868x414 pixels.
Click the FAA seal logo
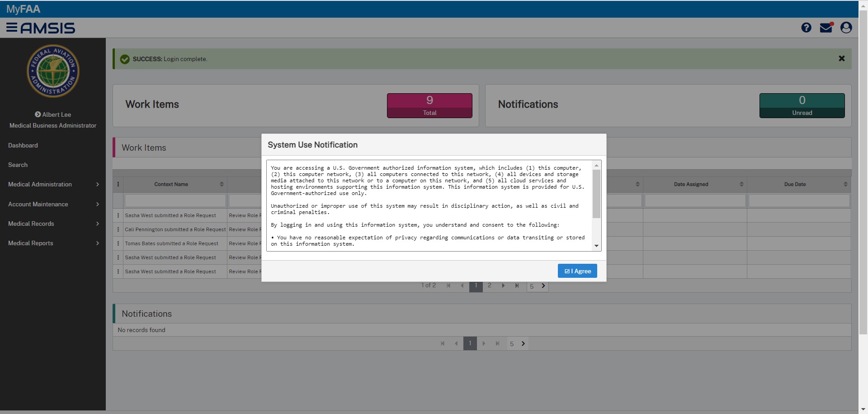pos(53,71)
